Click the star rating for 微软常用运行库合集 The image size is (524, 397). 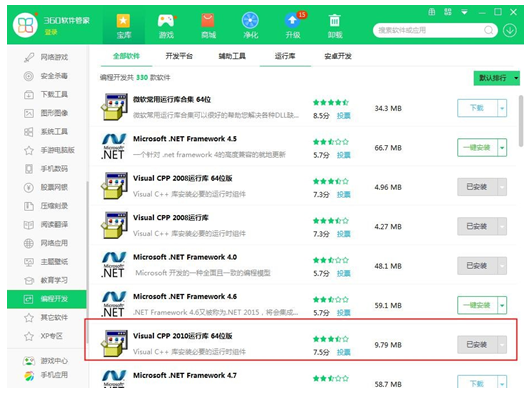[331, 102]
